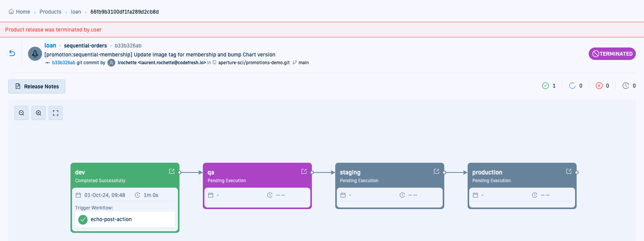Image resolution: width=644 pixels, height=241 pixels.
Task: Click the failed count status indicator
Action: click(602, 86)
